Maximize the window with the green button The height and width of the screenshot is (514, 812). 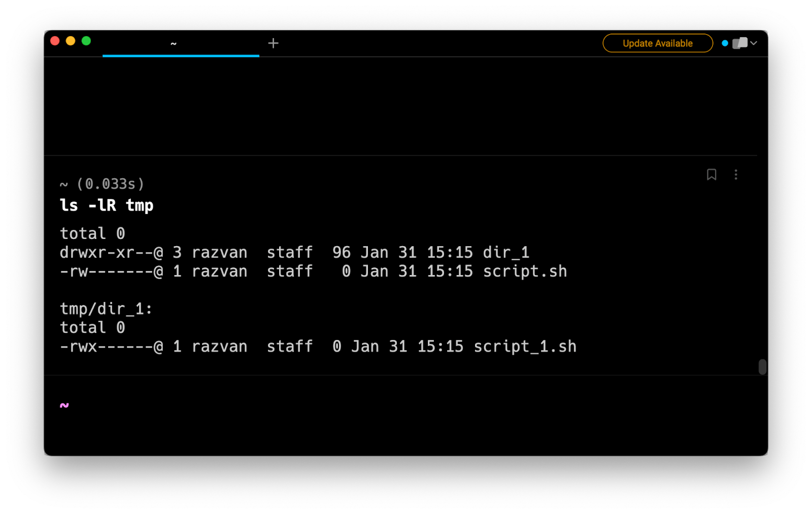[86, 41]
